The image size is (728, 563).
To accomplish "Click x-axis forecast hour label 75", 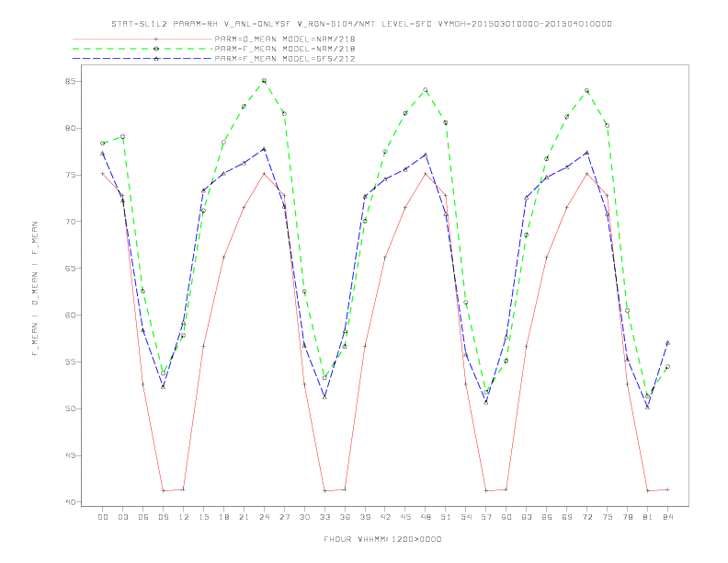I will tap(608, 517).
